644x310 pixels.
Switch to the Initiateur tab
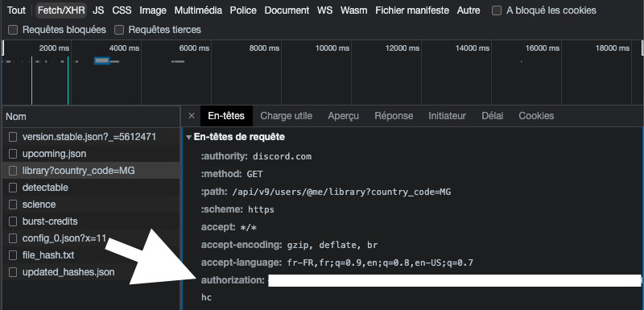(448, 116)
